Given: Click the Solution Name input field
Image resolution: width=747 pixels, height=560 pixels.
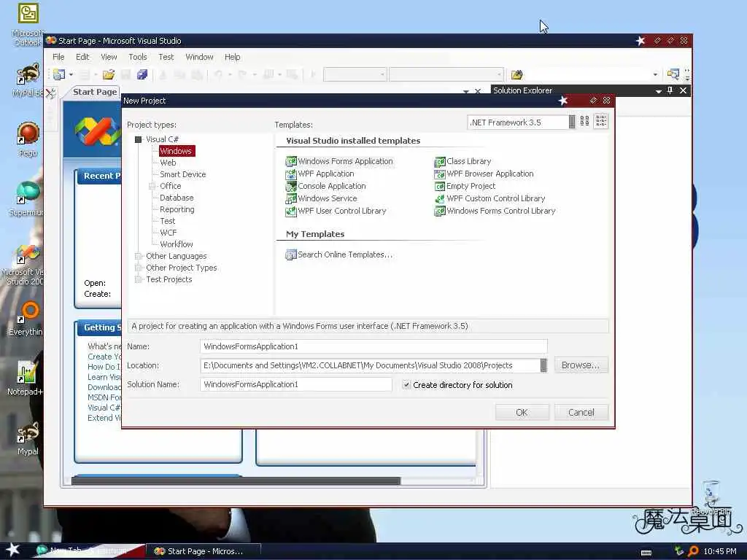Looking at the screenshot, I should pyautogui.click(x=296, y=384).
